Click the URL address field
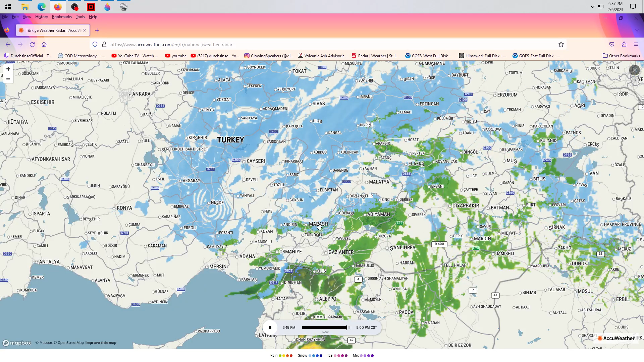This screenshot has width=644, height=362. (x=329, y=45)
